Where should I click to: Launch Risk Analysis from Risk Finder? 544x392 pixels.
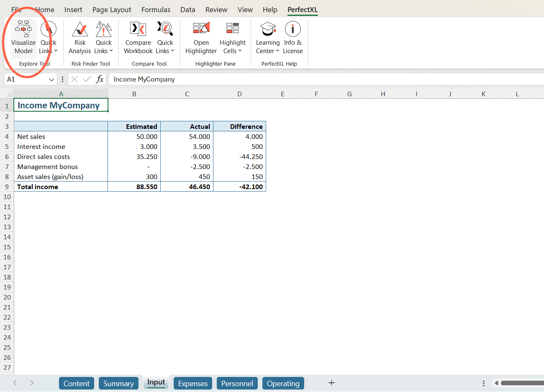click(80, 38)
